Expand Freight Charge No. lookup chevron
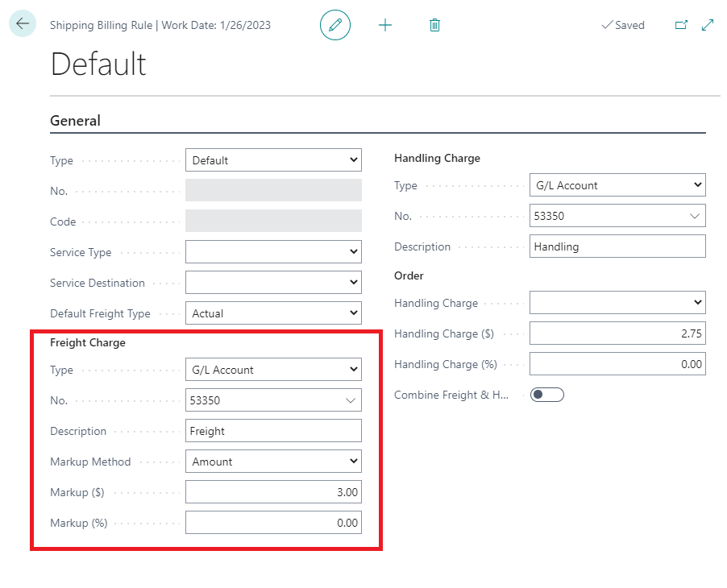The width and height of the screenshot is (727, 588). tap(351, 400)
